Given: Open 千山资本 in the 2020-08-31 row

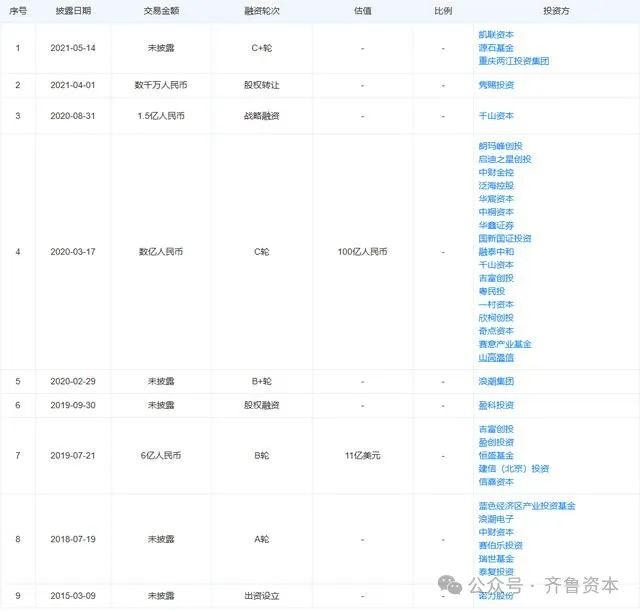Looking at the screenshot, I should tap(496, 116).
